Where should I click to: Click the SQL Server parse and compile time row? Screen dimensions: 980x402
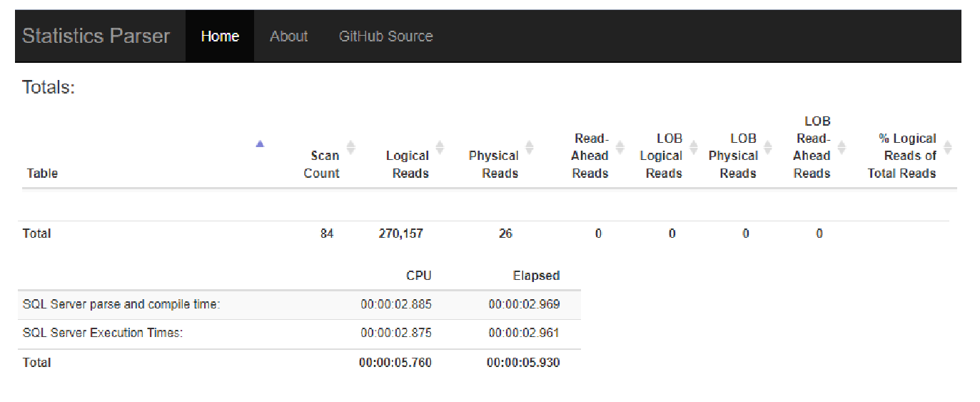(x=121, y=305)
